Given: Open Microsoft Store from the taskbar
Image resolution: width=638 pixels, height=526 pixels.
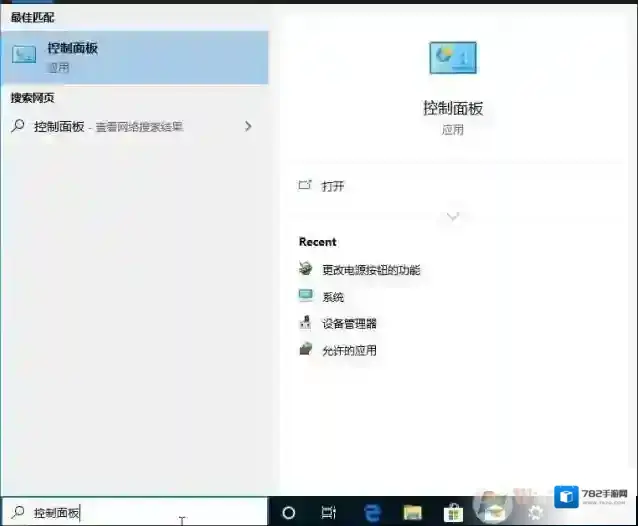Looking at the screenshot, I should coord(453,513).
